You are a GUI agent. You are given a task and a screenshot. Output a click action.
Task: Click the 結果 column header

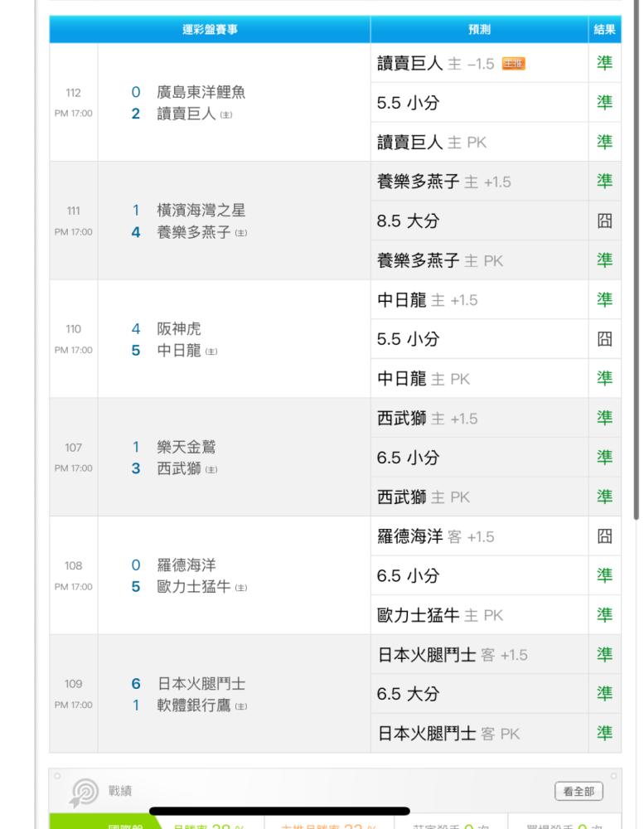(x=605, y=30)
